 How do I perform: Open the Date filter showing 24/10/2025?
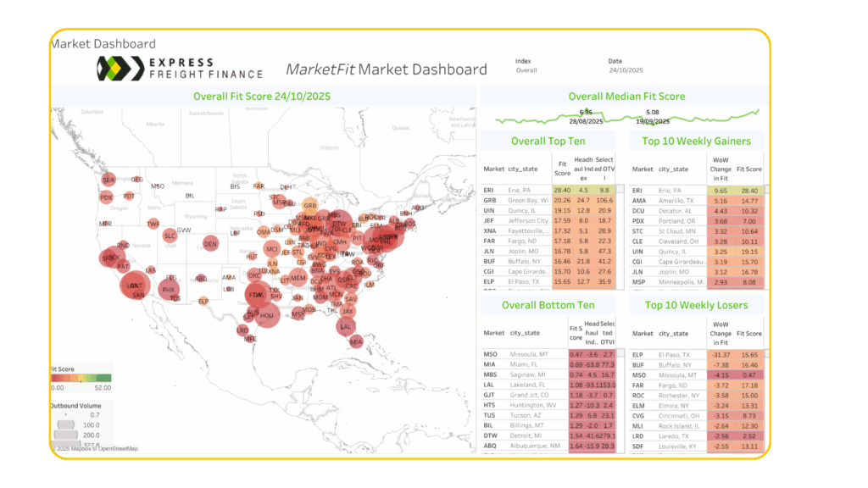(x=626, y=71)
